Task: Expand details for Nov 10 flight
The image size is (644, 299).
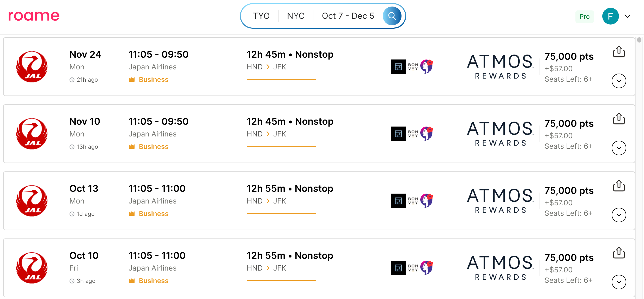Action: [x=619, y=148]
